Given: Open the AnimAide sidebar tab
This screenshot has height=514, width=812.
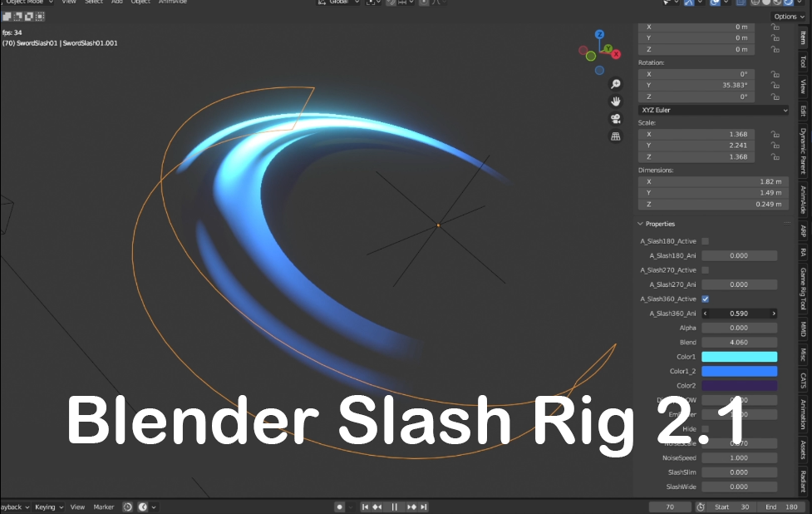Looking at the screenshot, I should pos(803,200).
